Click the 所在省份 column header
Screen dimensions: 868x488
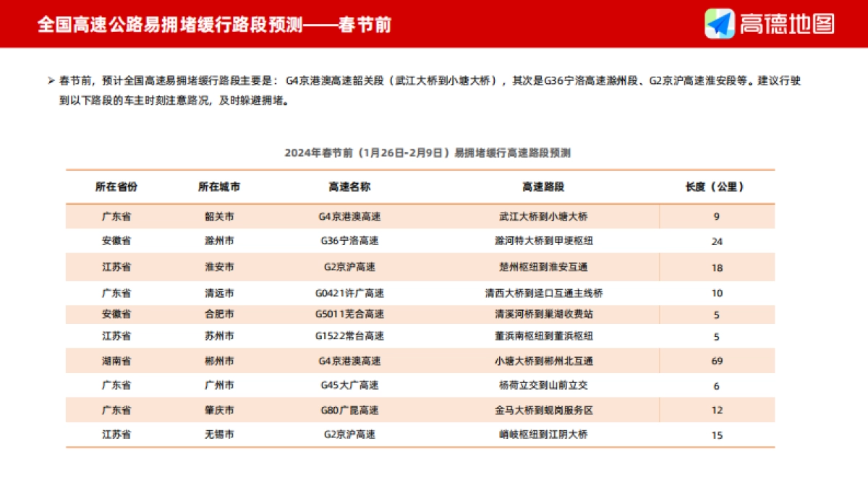pyautogui.click(x=118, y=186)
